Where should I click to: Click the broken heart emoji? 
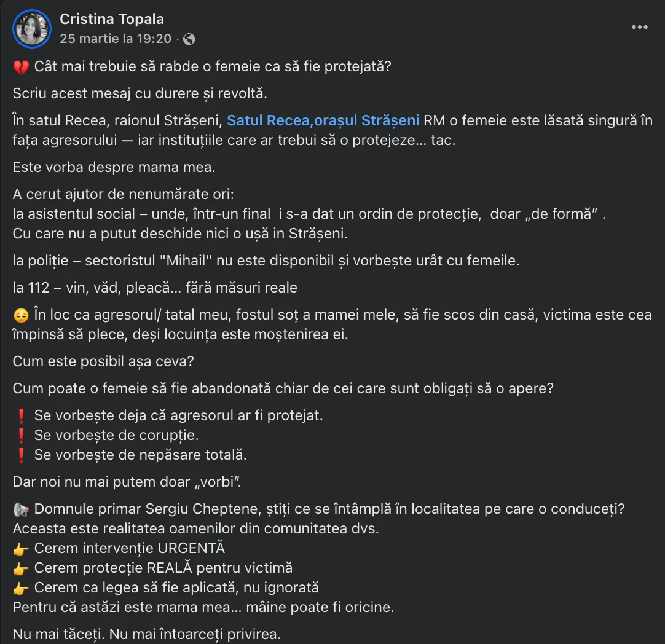pos(20,68)
